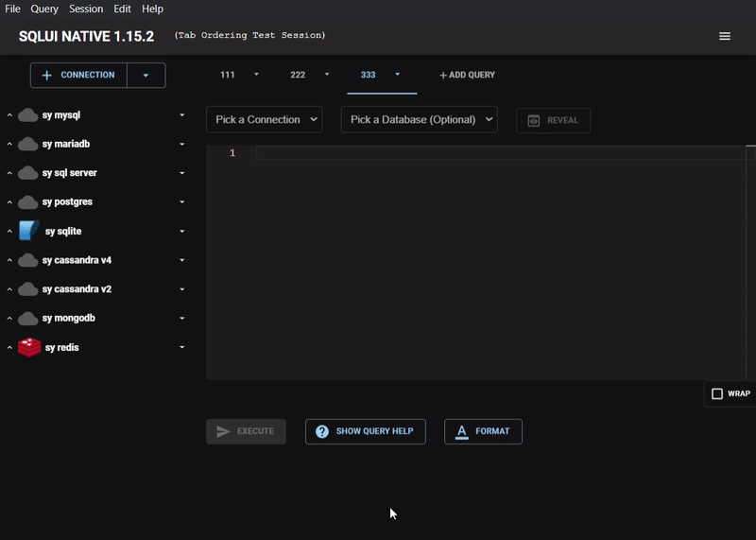
Task: Click the SQLUI NATIVE 1.15.2 title
Action: pos(86,37)
